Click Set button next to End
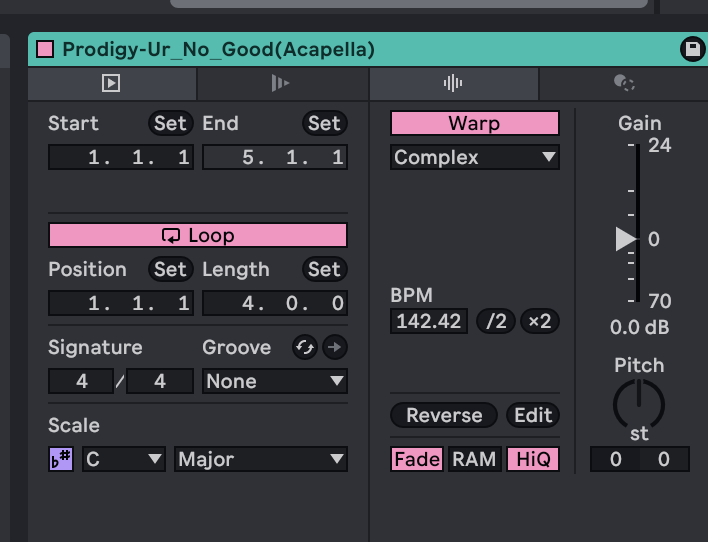 coord(324,123)
